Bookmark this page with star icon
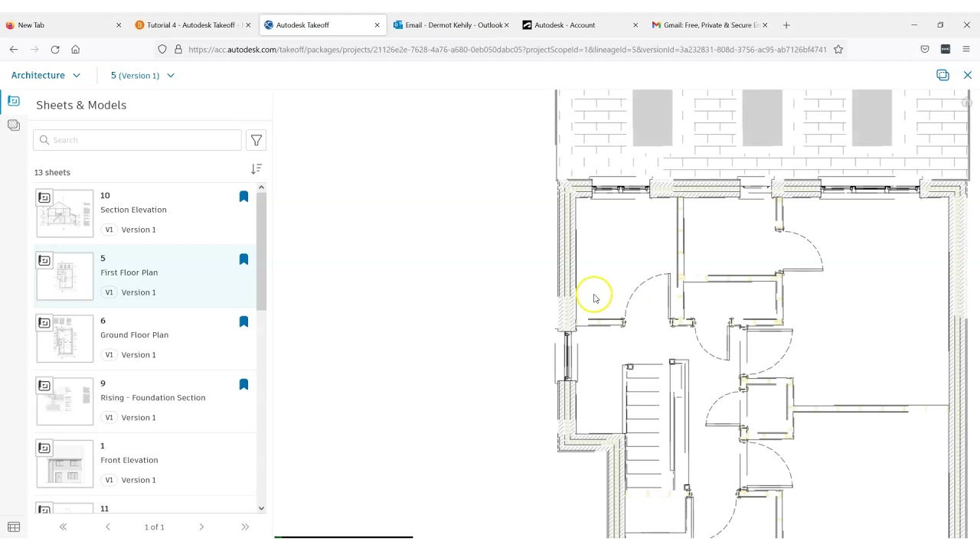980x551 pixels. coord(838,50)
